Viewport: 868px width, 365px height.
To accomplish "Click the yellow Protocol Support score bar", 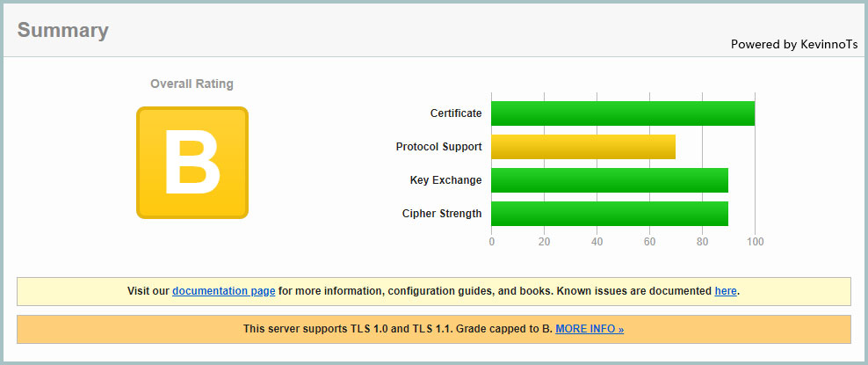I will click(x=582, y=147).
